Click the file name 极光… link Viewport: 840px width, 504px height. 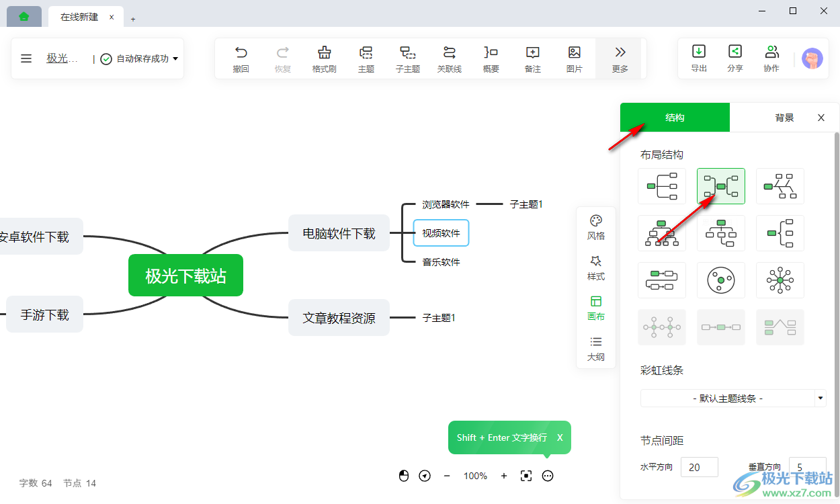click(62, 58)
